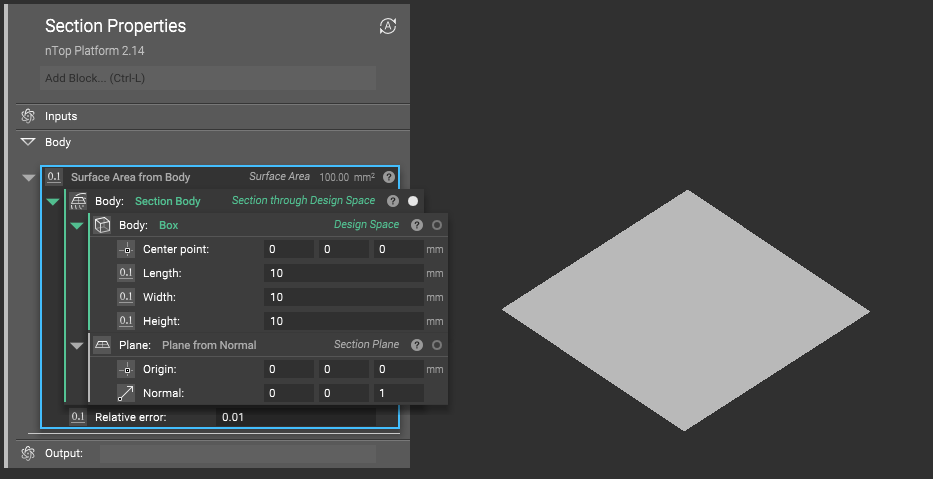
Task: Edit the Height value field
Action: [x=344, y=321]
